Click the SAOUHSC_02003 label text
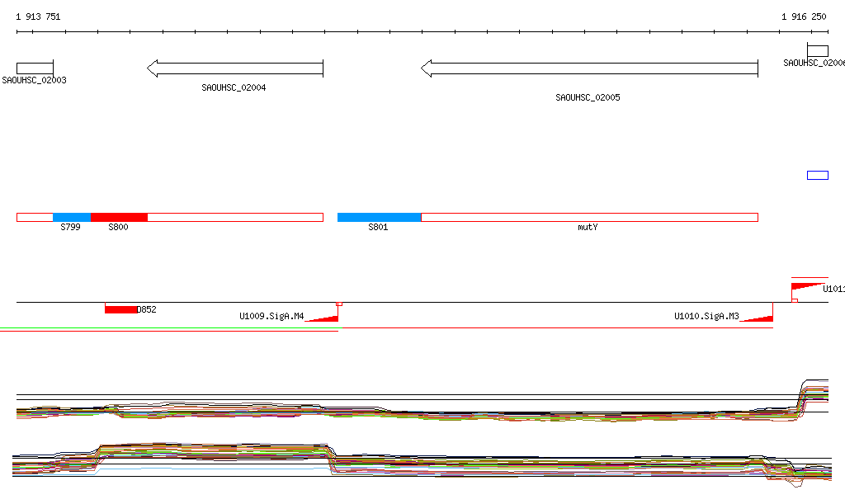Viewport: 845px width, 504px height. [34, 80]
